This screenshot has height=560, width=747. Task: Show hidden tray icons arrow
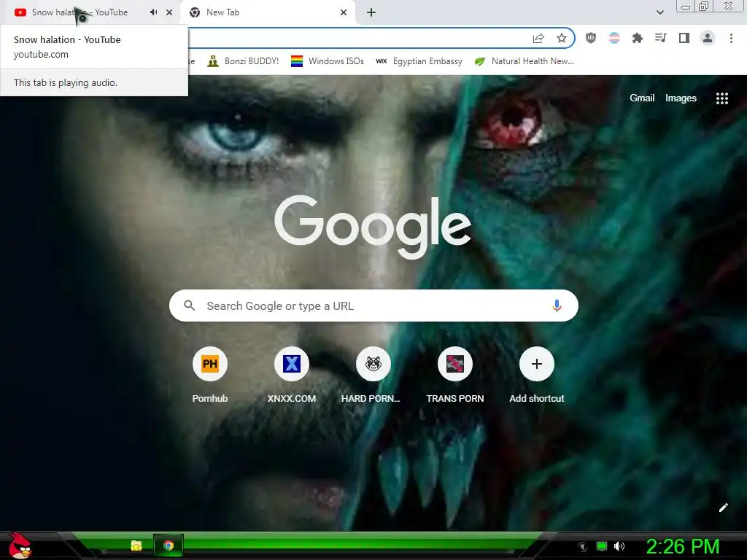583,547
